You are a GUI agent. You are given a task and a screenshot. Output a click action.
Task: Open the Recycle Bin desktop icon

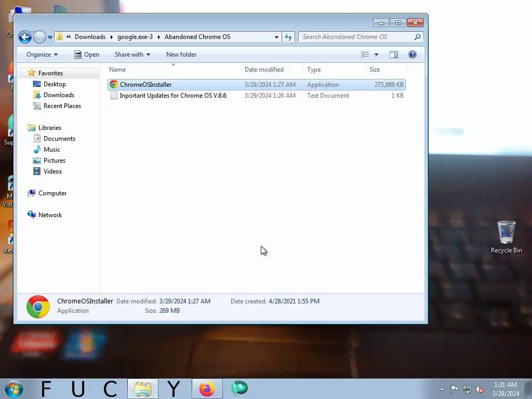point(506,237)
